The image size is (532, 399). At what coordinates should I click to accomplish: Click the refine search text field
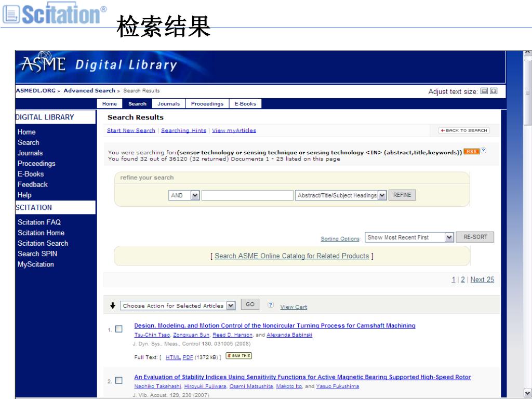tap(247, 195)
